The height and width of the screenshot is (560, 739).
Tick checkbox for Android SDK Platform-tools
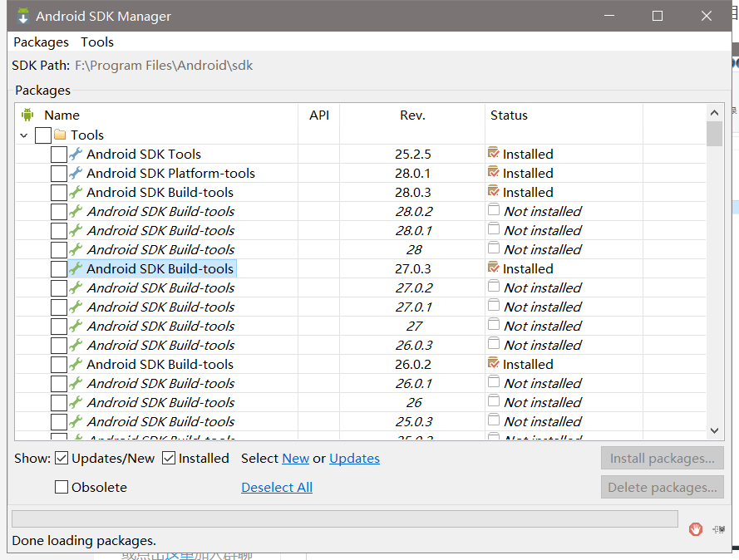click(x=59, y=174)
